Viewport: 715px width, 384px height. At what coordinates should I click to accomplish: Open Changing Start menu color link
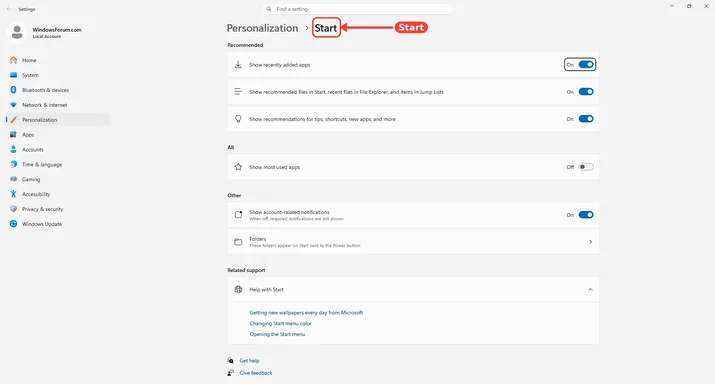280,323
